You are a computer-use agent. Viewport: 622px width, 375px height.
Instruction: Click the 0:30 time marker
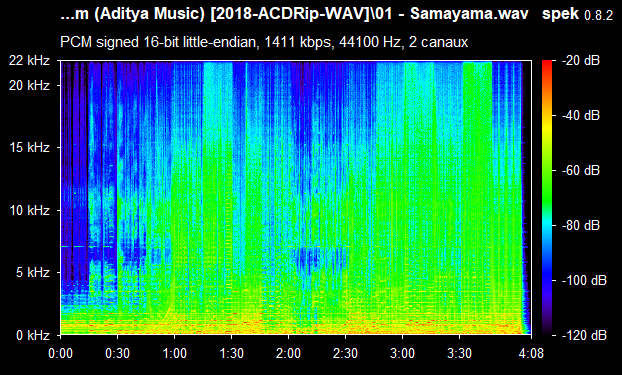click(117, 353)
